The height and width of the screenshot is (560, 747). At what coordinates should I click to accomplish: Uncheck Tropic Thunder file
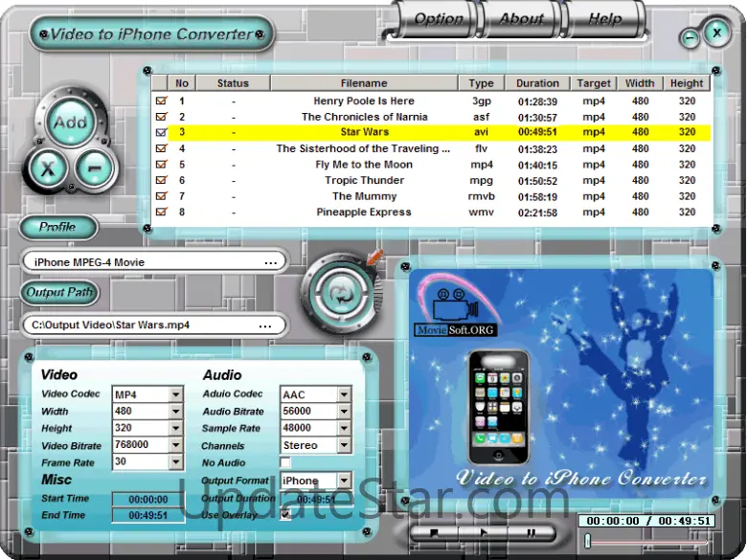[162, 180]
